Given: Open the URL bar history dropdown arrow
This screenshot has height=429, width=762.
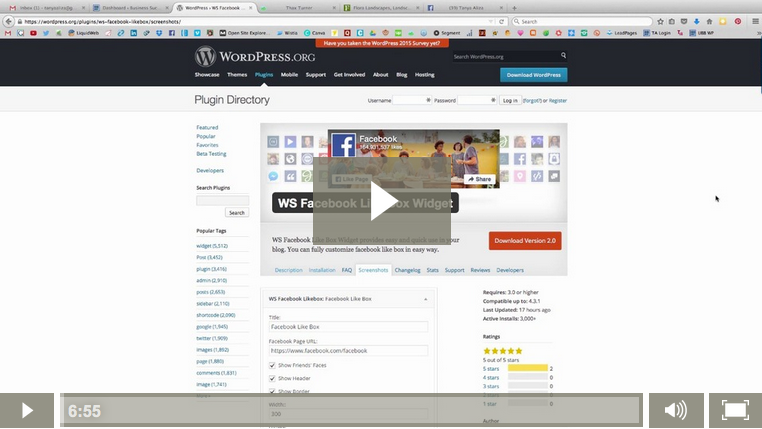Looking at the screenshot, I should (x=491, y=21).
